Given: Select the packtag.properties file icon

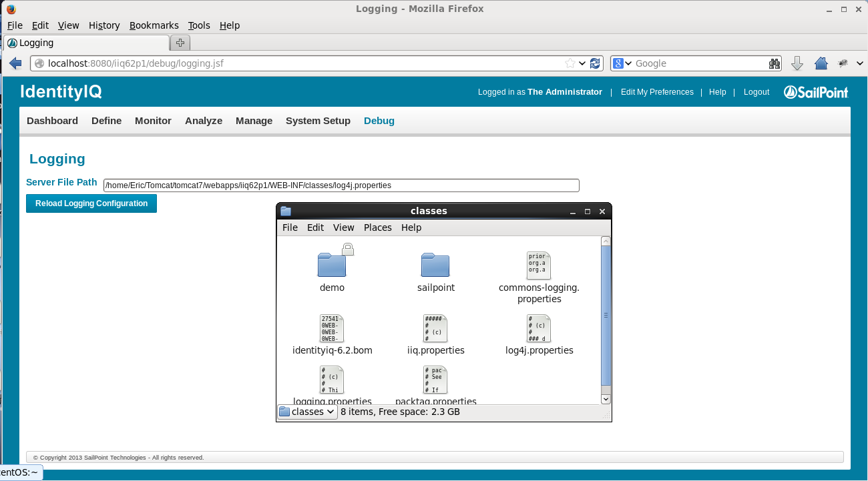Looking at the screenshot, I should coord(435,379).
